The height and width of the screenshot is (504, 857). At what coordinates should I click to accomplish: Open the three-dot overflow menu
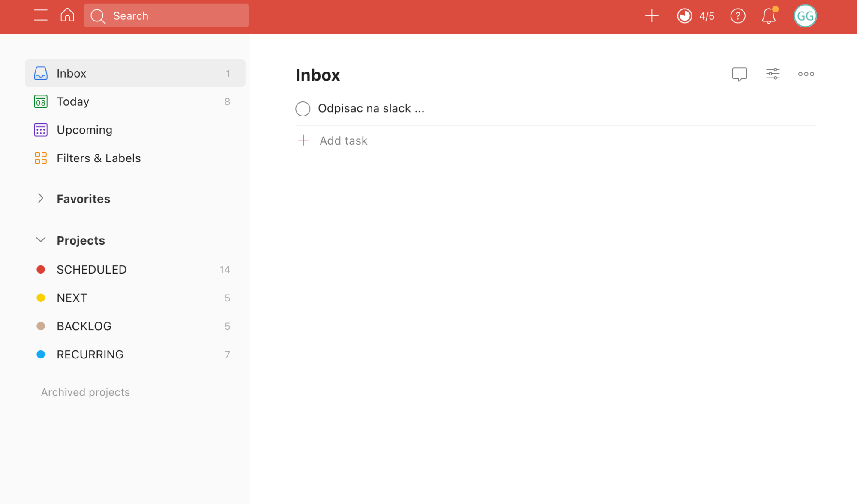tap(806, 74)
